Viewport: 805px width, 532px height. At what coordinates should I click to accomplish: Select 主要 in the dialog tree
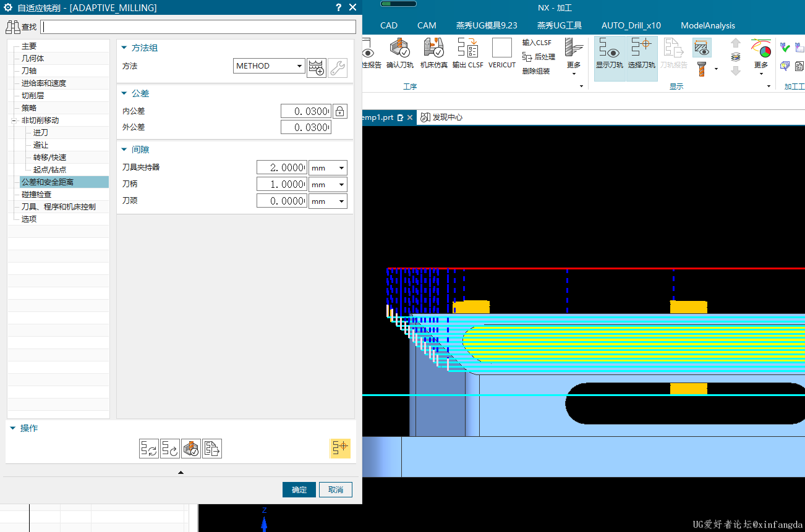(x=29, y=46)
